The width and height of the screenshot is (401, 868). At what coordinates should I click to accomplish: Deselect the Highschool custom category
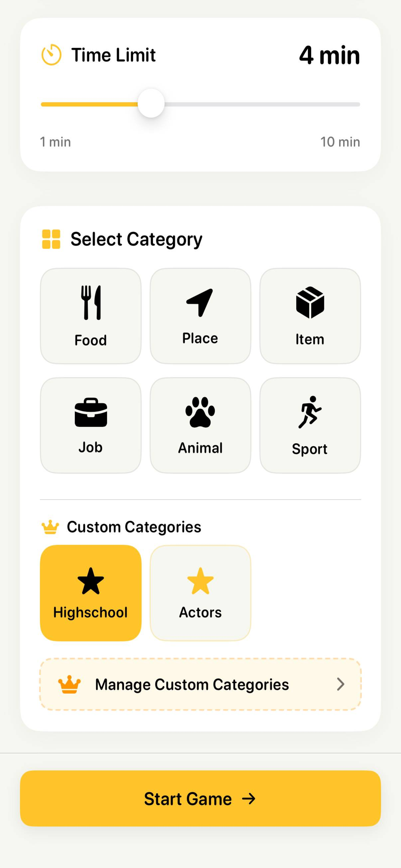(x=91, y=593)
